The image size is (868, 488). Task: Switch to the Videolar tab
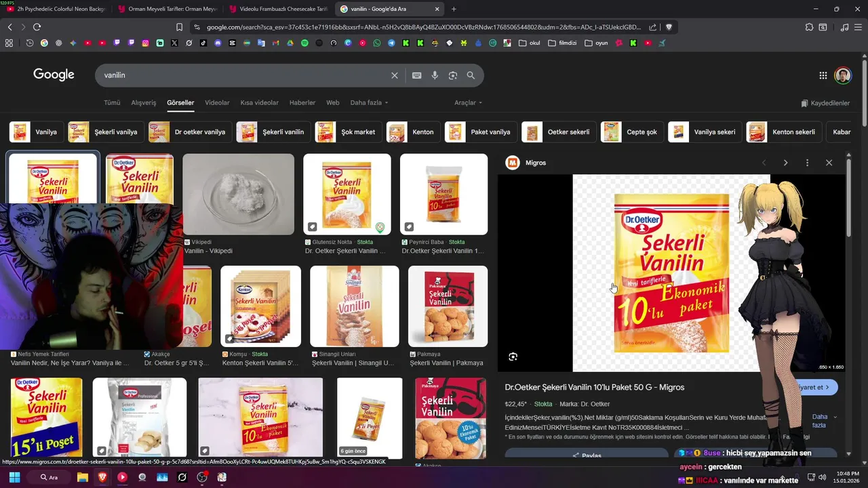217,103
